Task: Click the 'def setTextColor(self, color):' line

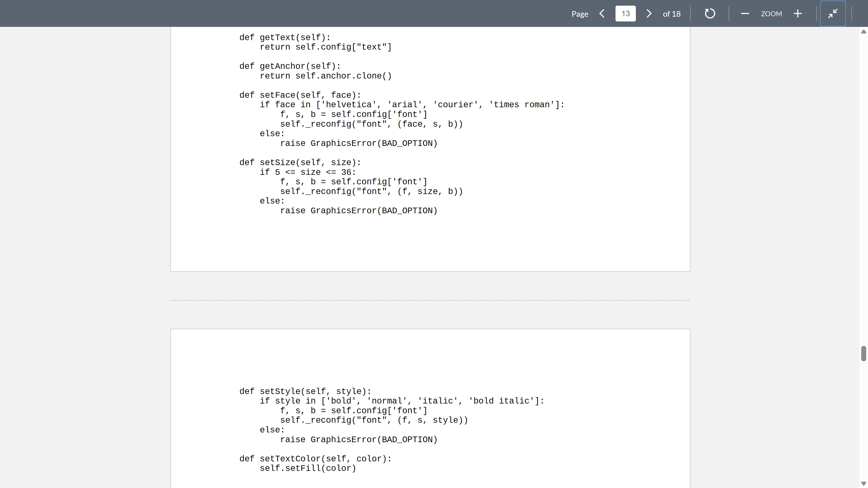Action: (x=315, y=459)
